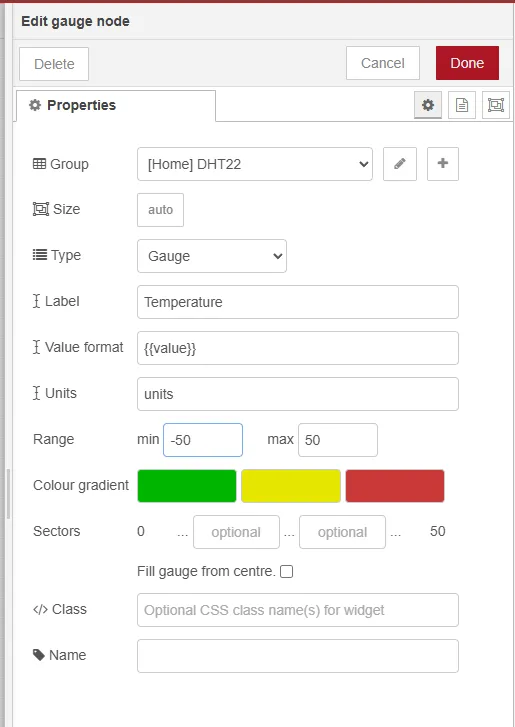Pick the red gradient colour swatch
Image resolution: width=515 pixels, height=727 pixels.
[395, 486]
